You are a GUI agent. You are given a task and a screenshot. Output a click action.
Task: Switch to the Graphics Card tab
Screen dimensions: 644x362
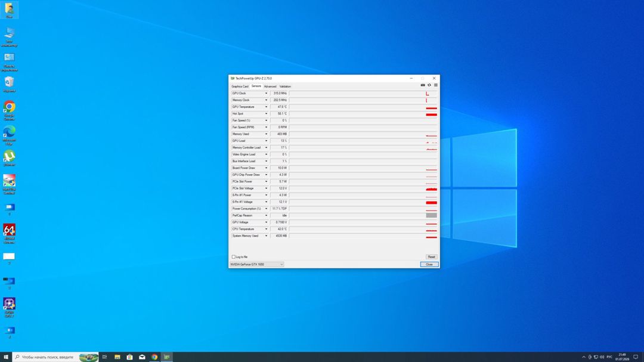point(240,86)
